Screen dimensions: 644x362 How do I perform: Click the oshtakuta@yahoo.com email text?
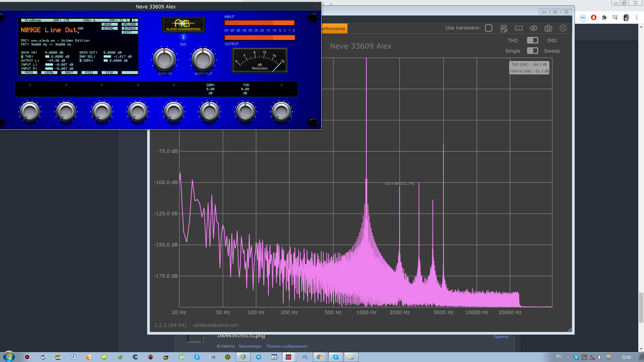coord(216,325)
